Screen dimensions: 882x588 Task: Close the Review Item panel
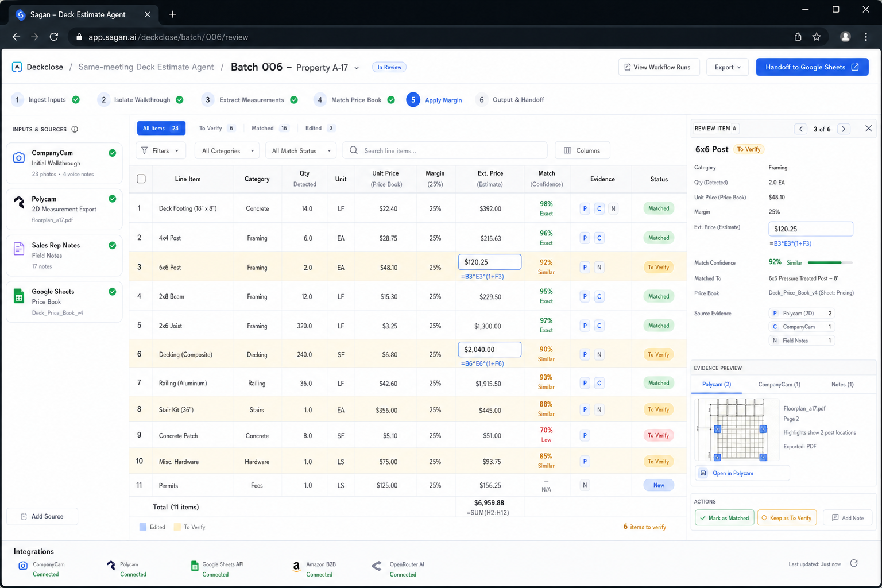pyautogui.click(x=869, y=129)
